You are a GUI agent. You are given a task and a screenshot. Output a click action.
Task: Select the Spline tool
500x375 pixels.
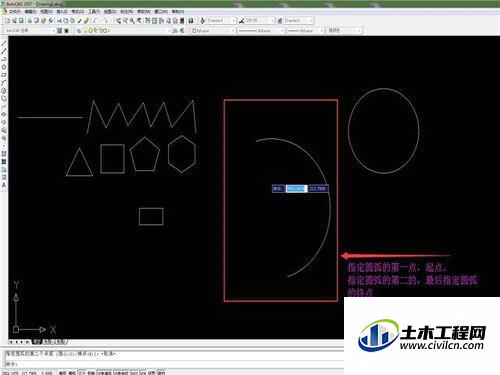(x=4, y=107)
